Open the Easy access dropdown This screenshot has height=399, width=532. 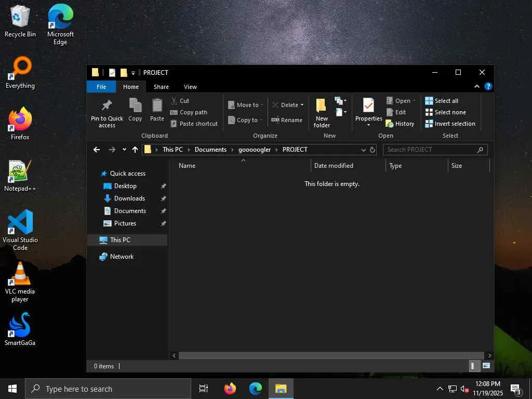[341, 112]
